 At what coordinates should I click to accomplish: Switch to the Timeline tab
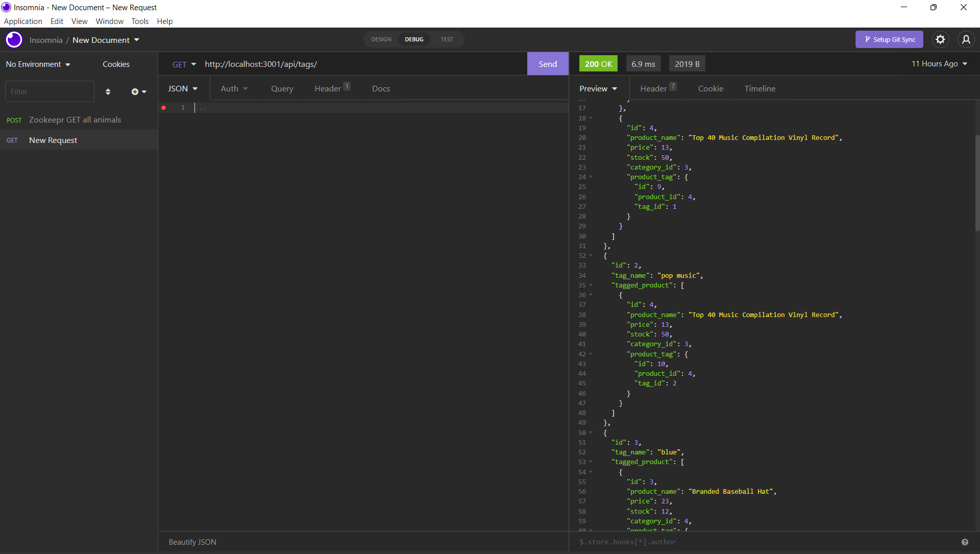(x=760, y=88)
